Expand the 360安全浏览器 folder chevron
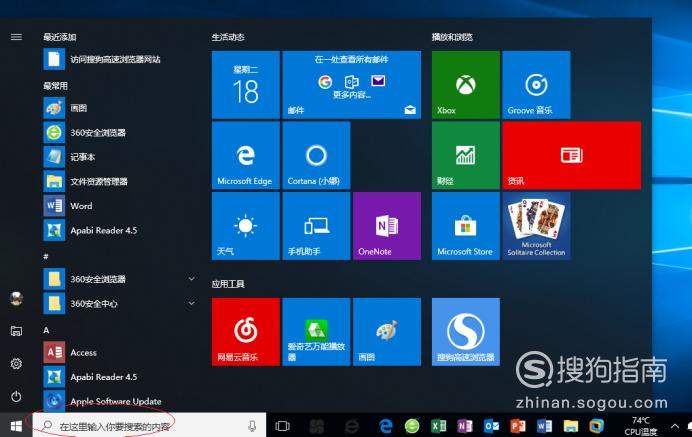Viewport: 692px width, 437px height. click(x=192, y=279)
